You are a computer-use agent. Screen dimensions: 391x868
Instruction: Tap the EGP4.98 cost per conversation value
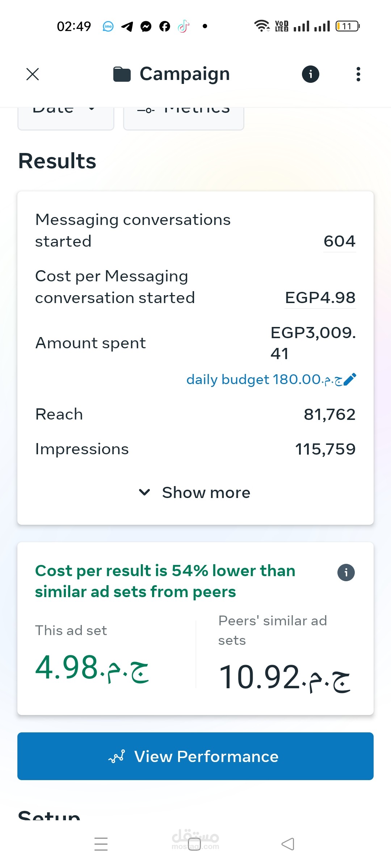pyautogui.click(x=320, y=298)
